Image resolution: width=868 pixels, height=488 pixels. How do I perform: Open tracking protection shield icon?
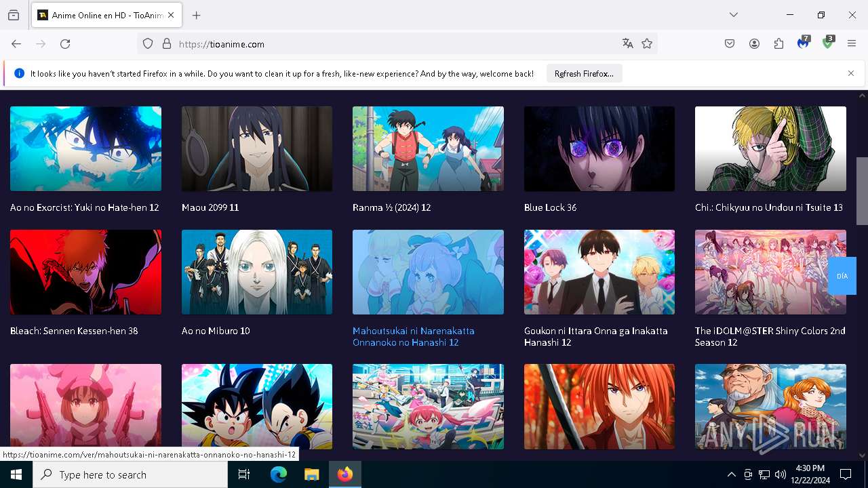pyautogui.click(x=148, y=44)
